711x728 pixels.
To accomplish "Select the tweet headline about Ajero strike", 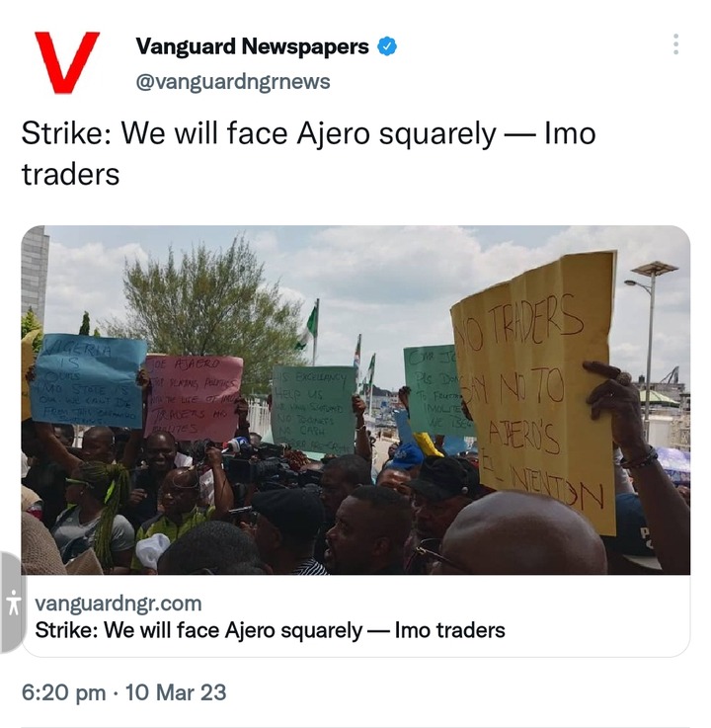I will pyautogui.click(x=309, y=154).
